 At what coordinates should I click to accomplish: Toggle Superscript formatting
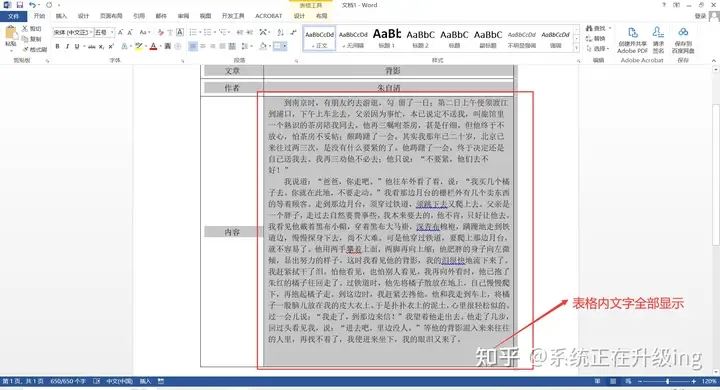pyautogui.click(x=111, y=46)
